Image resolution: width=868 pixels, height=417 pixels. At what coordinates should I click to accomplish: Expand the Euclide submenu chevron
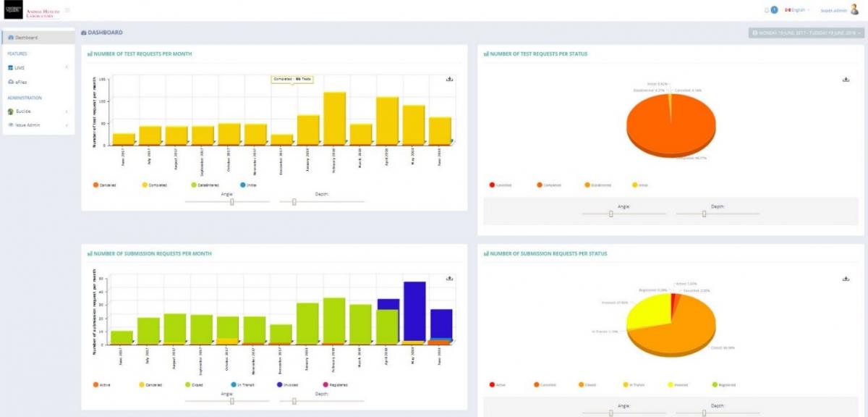(67, 111)
